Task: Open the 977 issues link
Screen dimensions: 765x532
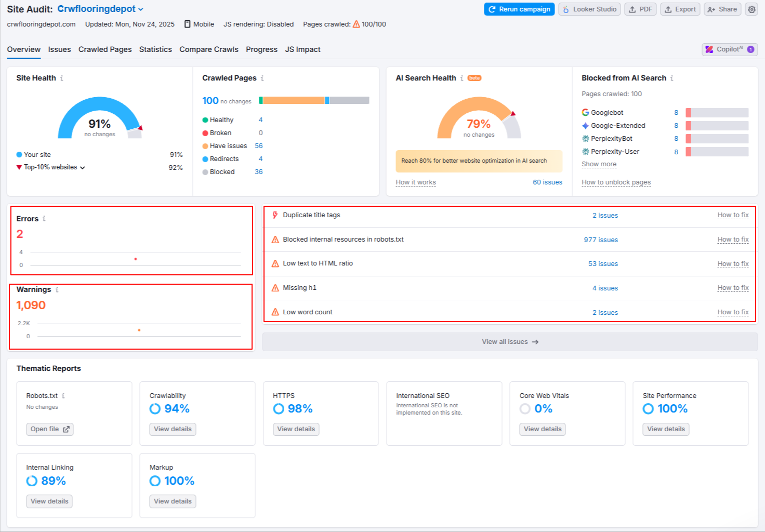Action: (600, 240)
